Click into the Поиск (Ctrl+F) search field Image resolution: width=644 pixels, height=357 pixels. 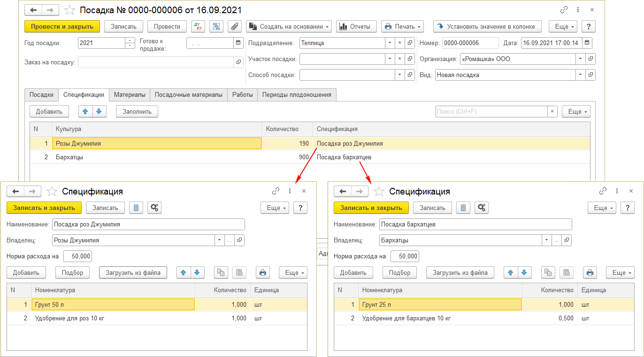point(491,111)
